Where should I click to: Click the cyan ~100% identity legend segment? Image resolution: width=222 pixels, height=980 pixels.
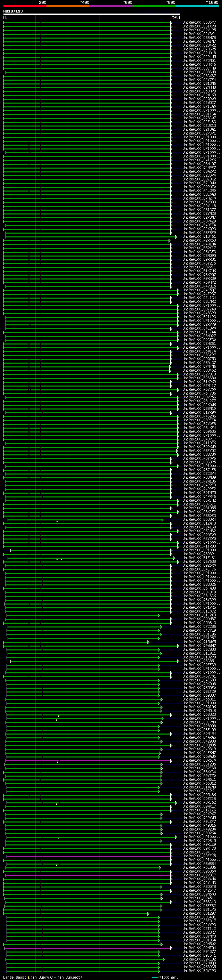tap(197, 6)
